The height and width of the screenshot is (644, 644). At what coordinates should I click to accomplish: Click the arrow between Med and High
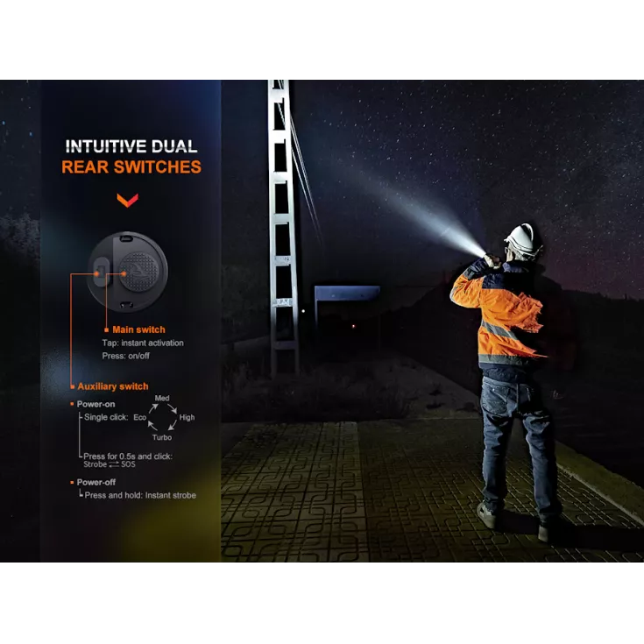point(173,407)
